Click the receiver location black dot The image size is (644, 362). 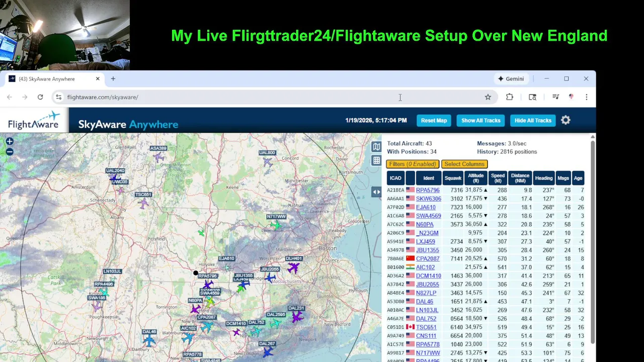click(x=196, y=273)
